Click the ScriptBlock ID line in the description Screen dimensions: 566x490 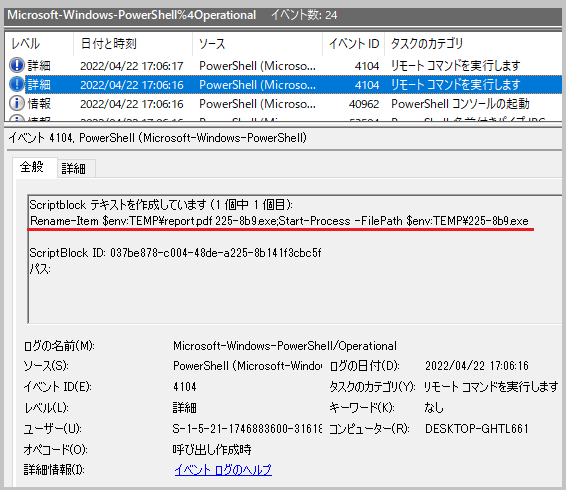175,252
